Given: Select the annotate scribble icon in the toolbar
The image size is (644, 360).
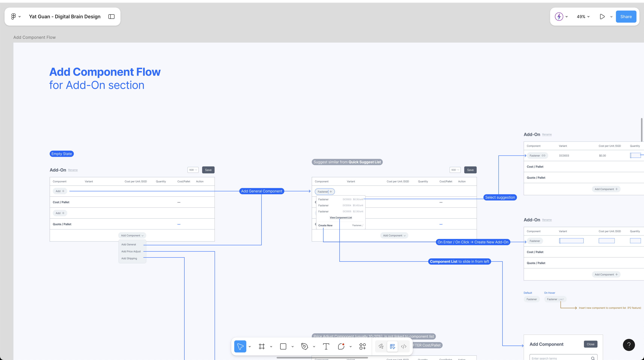Looking at the screenshot, I should [x=381, y=346].
